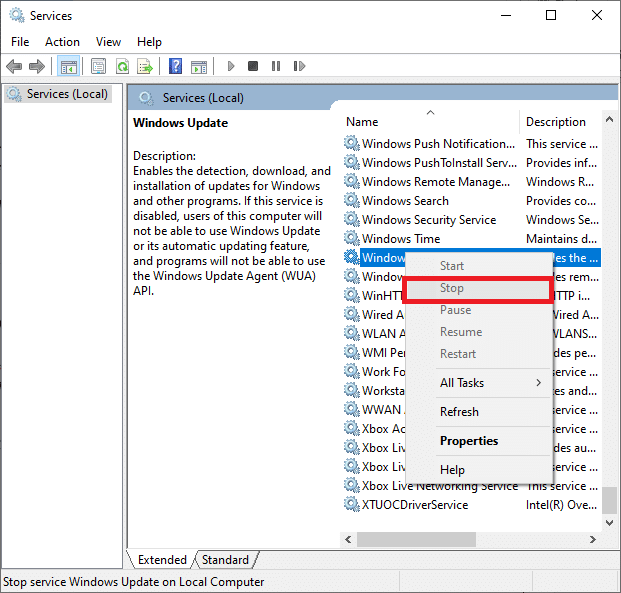Click the Back arrow toolbar icon
Screen dimensions: 621x593
coord(14,66)
